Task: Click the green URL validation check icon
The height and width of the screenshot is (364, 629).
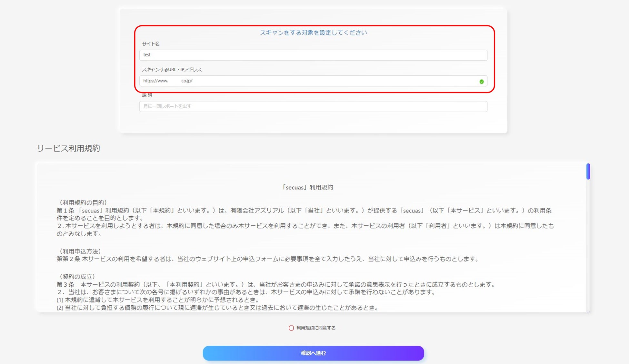Action: pos(481,82)
